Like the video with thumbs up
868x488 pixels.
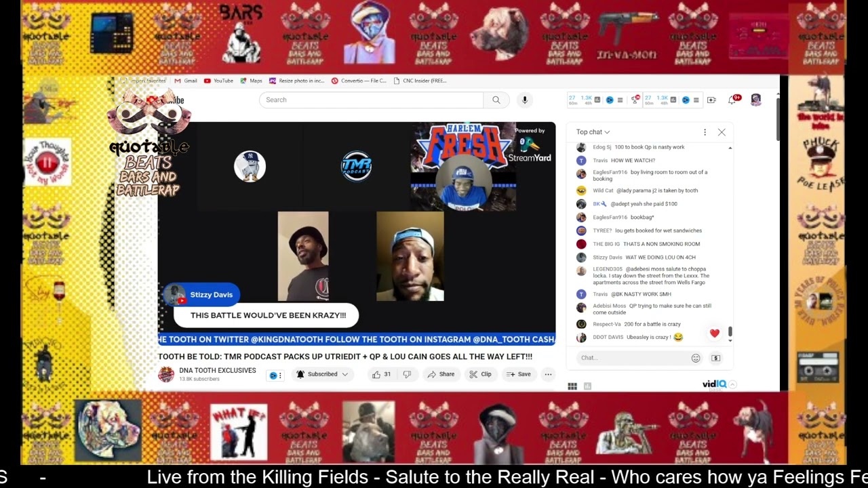tap(382, 374)
